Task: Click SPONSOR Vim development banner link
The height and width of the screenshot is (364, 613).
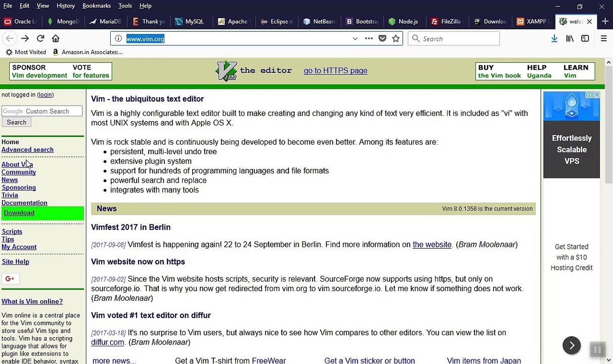Action: point(39,71)
